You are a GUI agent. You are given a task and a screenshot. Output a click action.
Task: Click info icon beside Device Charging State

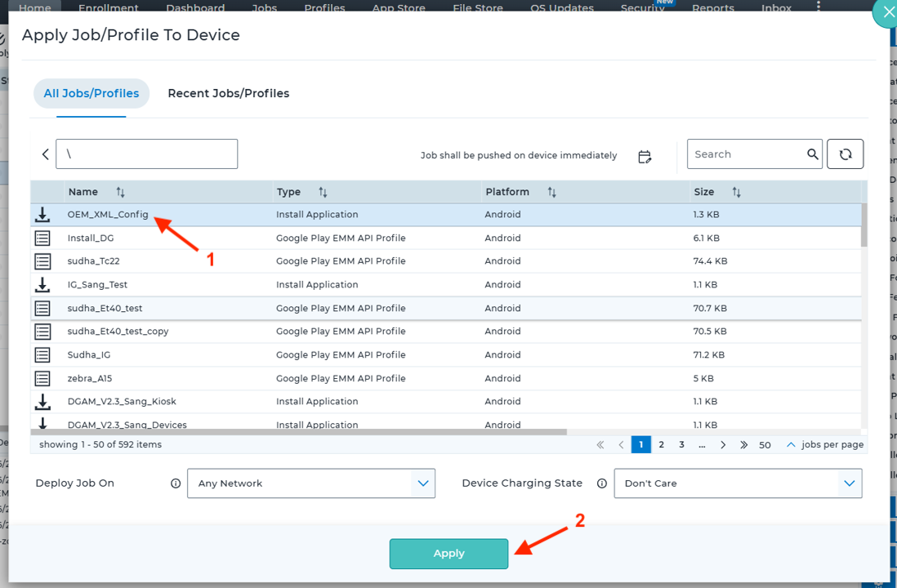602,483
